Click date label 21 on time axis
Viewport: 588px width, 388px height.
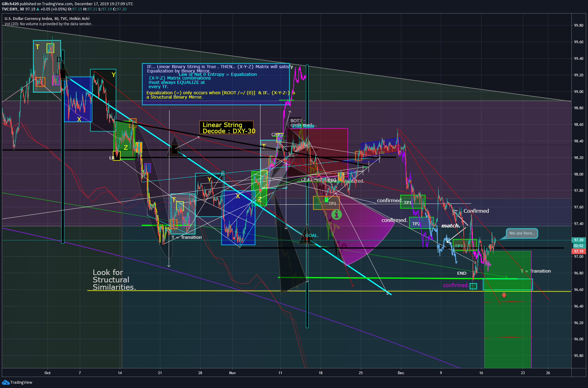tap(160, 373)
